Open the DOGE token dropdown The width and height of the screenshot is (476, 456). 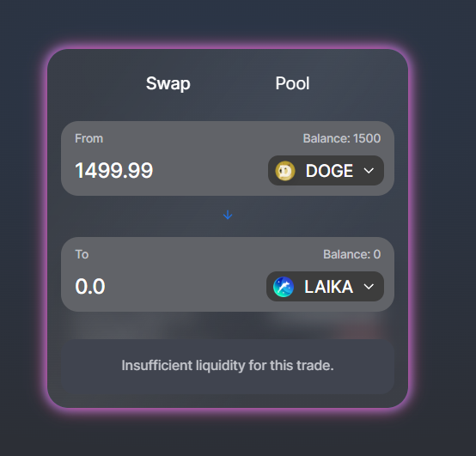326,171
